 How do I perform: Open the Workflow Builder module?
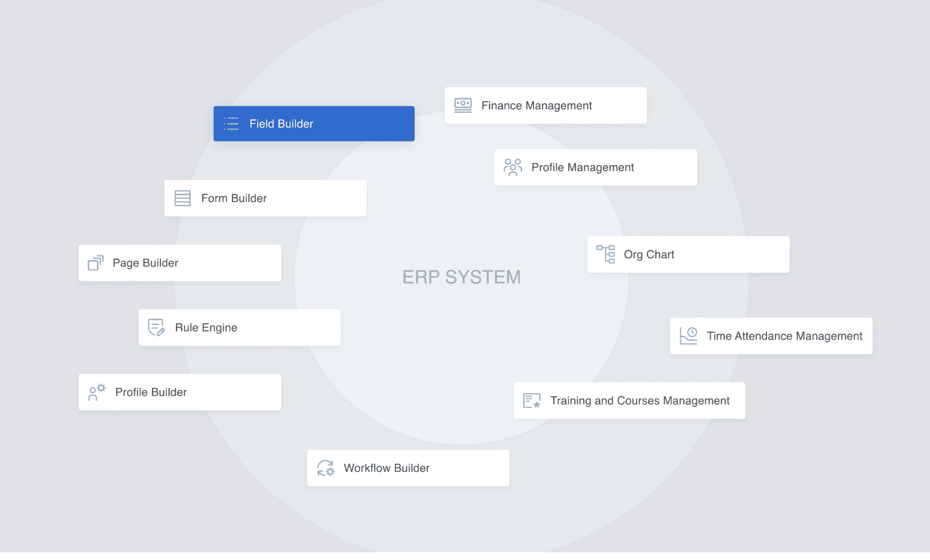click(407, 468)
